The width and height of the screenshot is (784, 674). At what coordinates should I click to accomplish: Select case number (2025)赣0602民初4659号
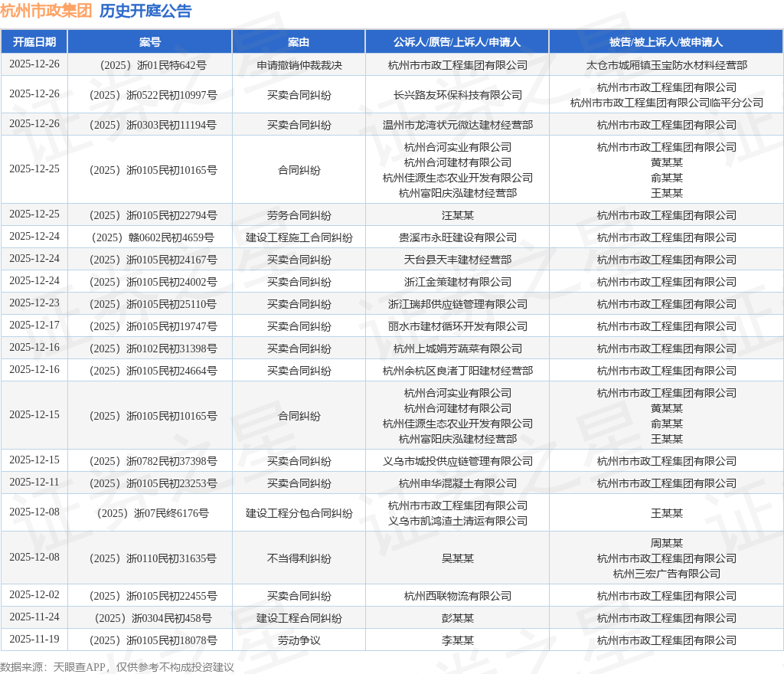[x=153, y=237]
